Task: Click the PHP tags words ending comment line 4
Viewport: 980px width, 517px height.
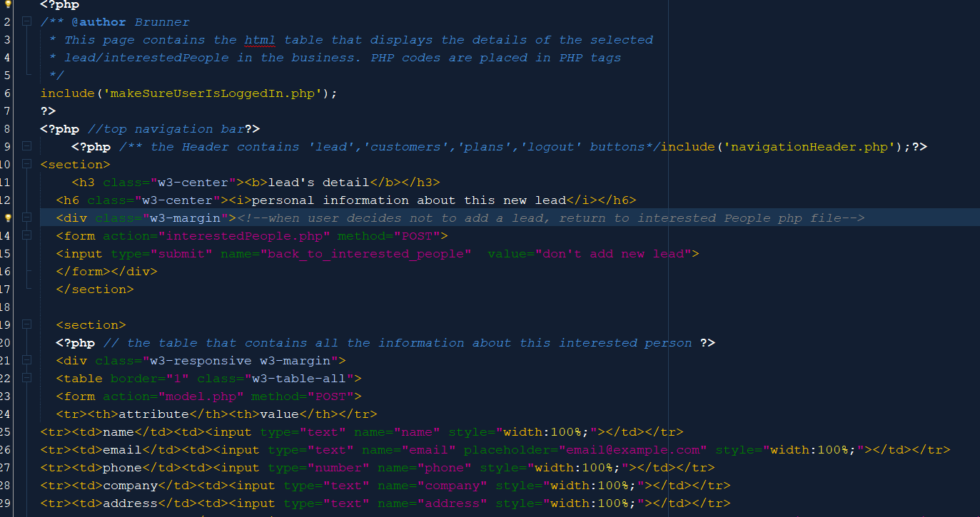Action: (590, 58)
